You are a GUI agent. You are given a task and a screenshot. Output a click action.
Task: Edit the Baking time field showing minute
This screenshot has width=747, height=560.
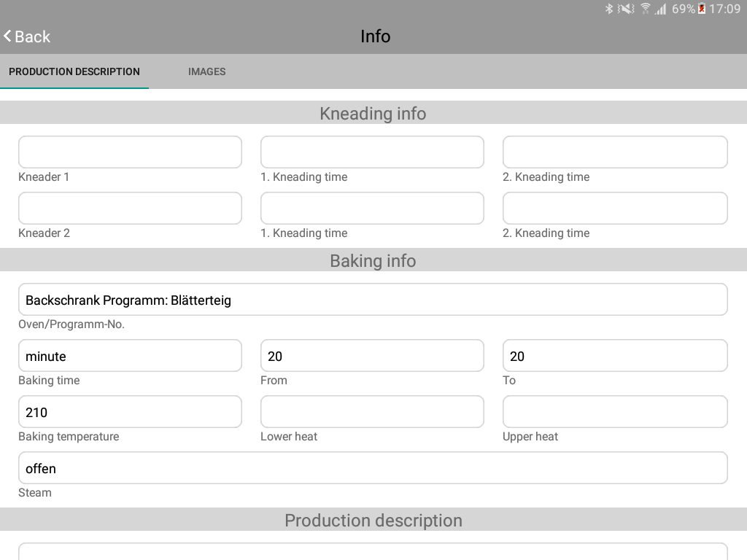(x=130, y=356)
